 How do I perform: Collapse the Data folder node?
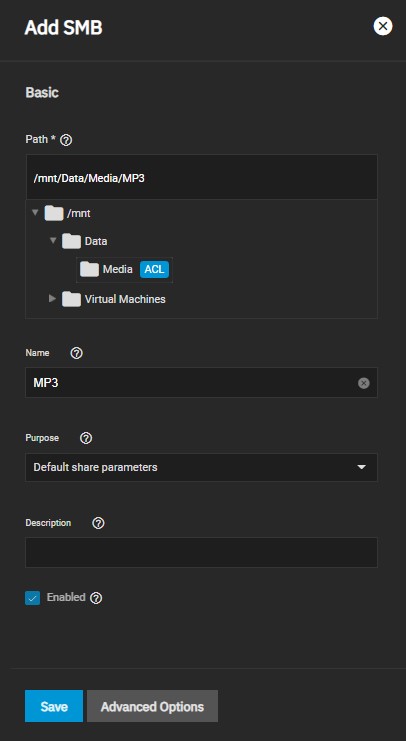52,241
